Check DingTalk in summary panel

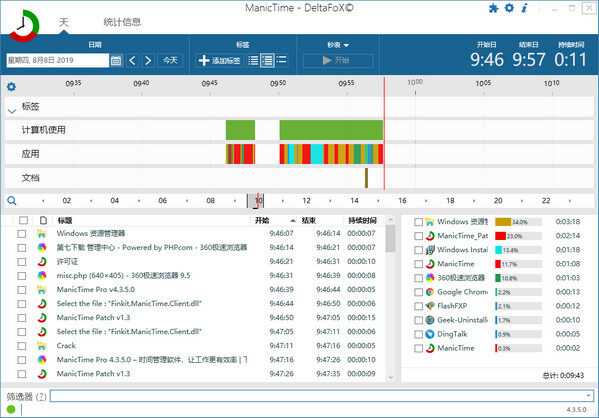click(x=419, y=334)
